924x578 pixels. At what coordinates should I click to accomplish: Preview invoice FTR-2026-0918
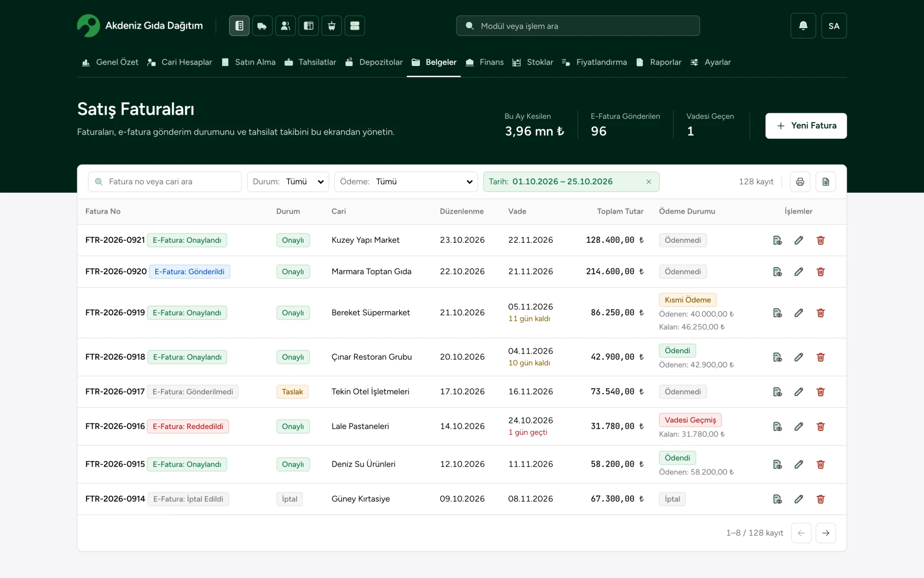point(778,357)
